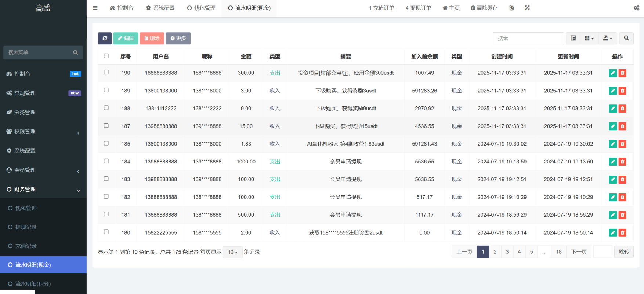This screenshot has height=294, width=644.
Task: Click the 清除缓存 link in top bar
Action: [x=484, y=8]
